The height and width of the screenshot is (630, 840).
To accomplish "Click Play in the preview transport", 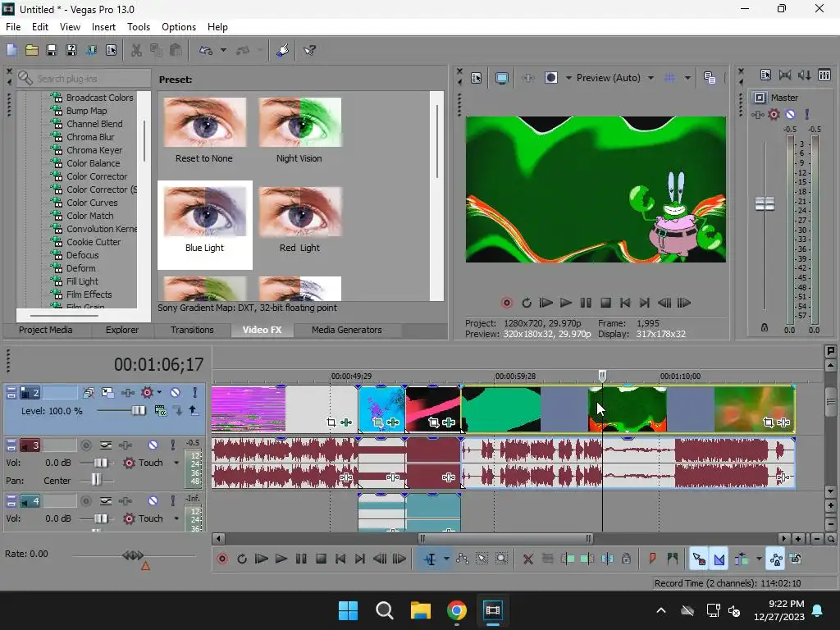I will coord(566,304).
